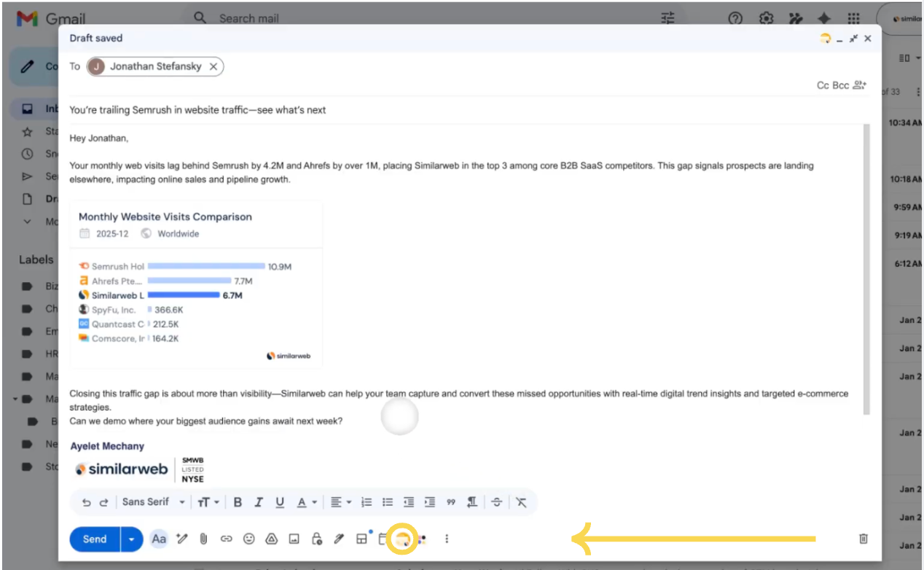Insert signature with the pen icon
Viewport: 924px width, 570px height.
[339, 539]
